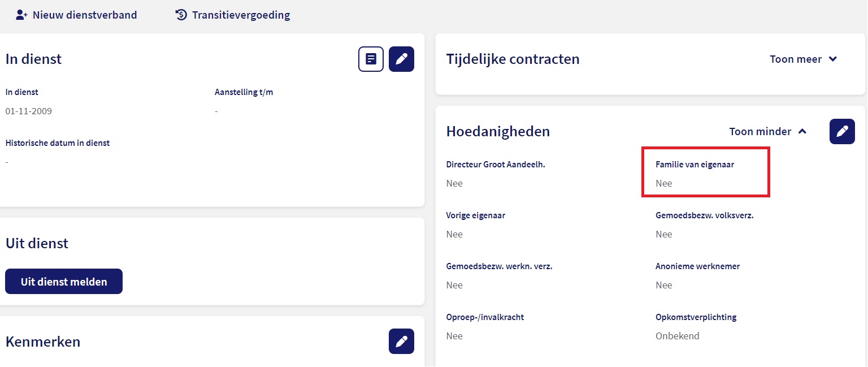The height and width of the screenshot is (367, 868).
Task: Select the In dienst date 01-11-2009
Action: point(29,111)
